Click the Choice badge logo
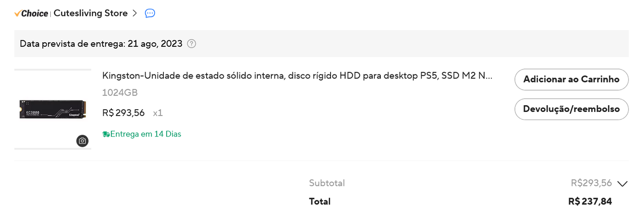 pyautogui.click(x=31, y=13)
